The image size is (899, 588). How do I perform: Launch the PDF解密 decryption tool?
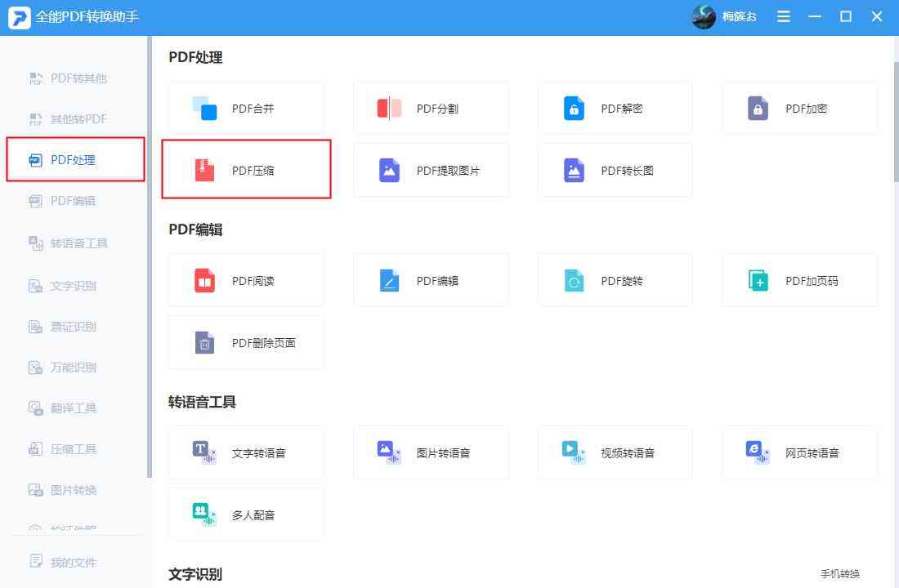pos(615,107)
